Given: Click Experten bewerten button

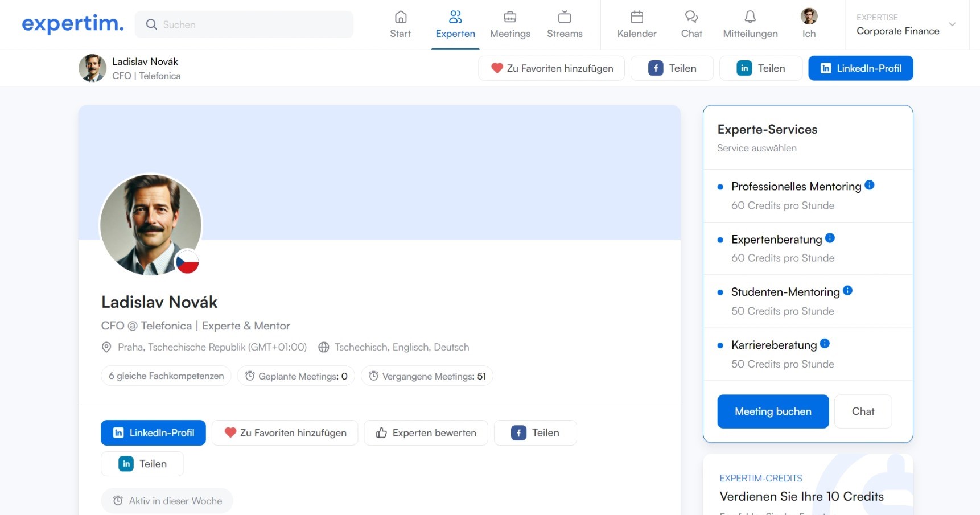Looking at the screenshot, I should tap(426, 433).
